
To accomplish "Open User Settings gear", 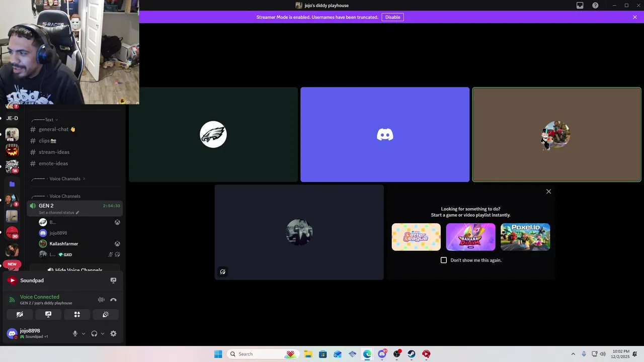I will point(113,333).
